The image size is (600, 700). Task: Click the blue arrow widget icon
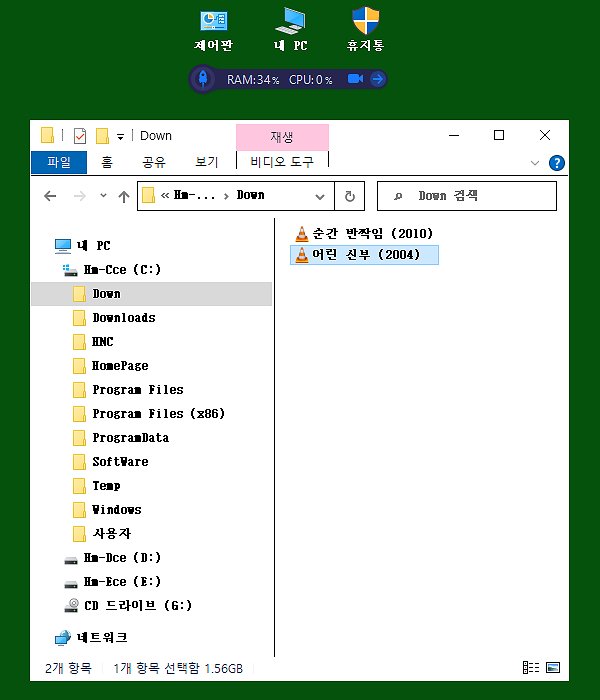(x=378, y=79)
